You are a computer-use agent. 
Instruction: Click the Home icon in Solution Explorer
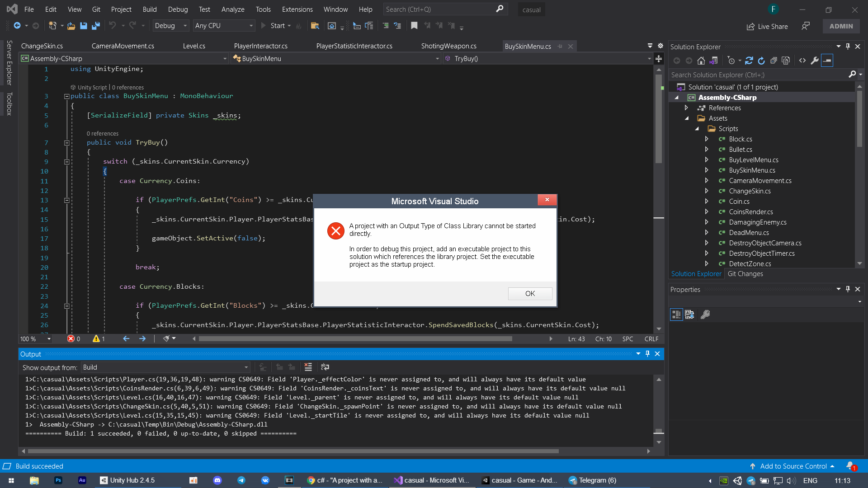[x=701, y=61]
